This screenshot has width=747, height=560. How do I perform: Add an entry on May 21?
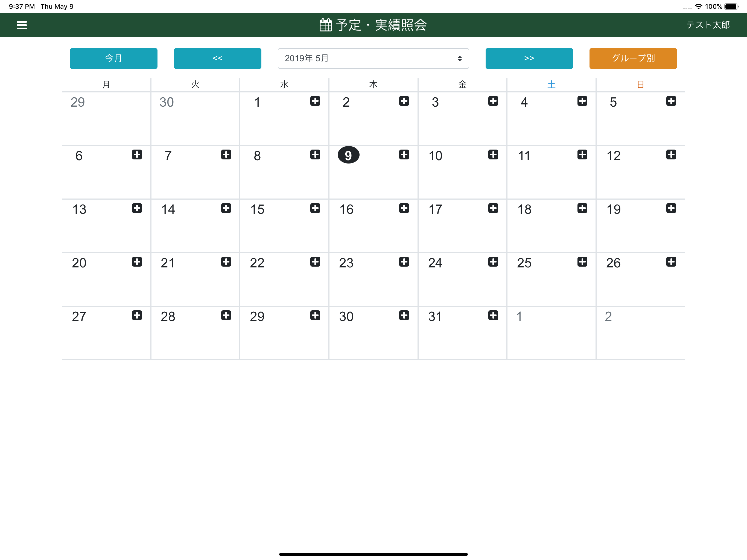[x=226, y=262]
